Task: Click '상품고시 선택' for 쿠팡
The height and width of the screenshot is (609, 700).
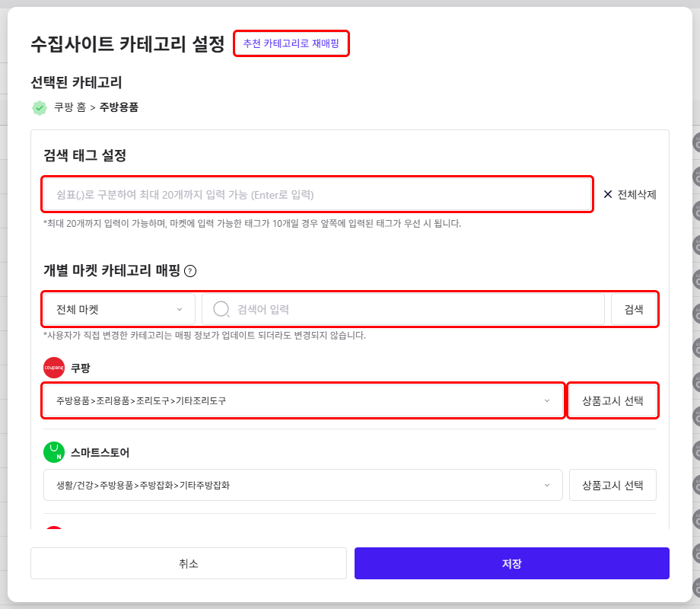Action: [x=612, y=400]
